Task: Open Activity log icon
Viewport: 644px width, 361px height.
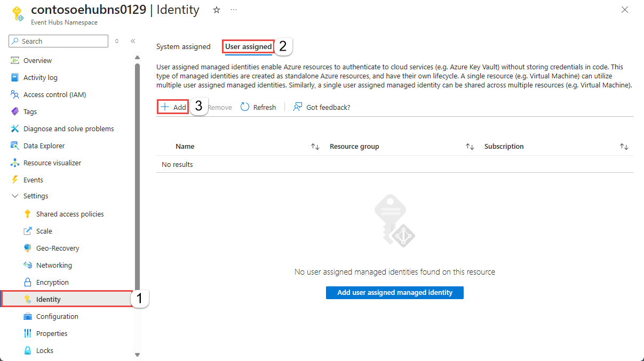Action: point(15,77)
